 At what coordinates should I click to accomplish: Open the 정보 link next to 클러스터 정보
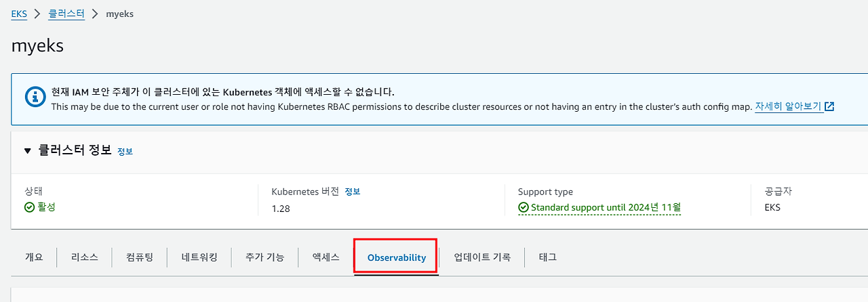click(x=125, y=152)
